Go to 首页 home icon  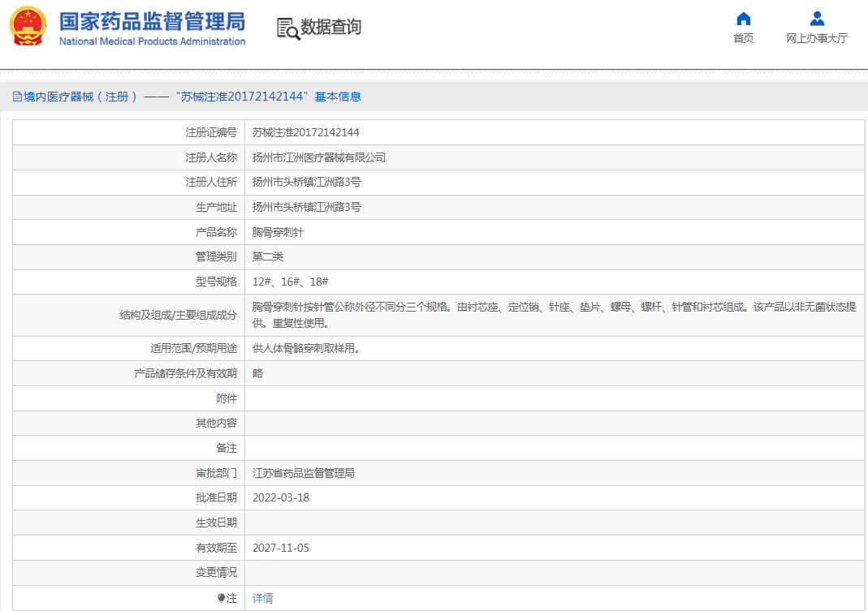[x=744, y=19]
